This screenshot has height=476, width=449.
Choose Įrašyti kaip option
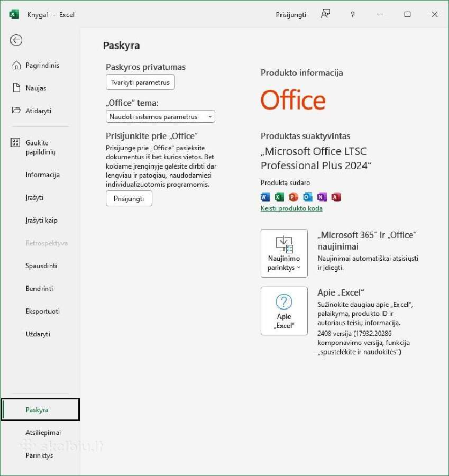[x=40, y=220]
